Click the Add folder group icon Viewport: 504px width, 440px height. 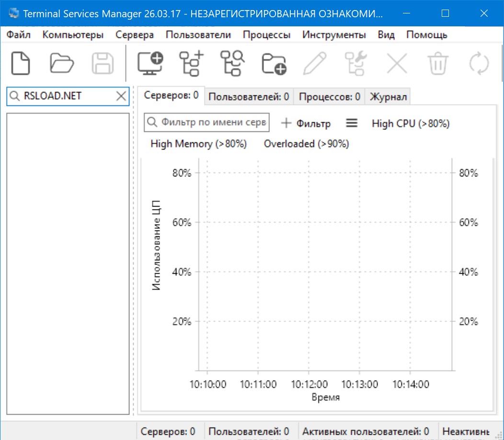274,63
